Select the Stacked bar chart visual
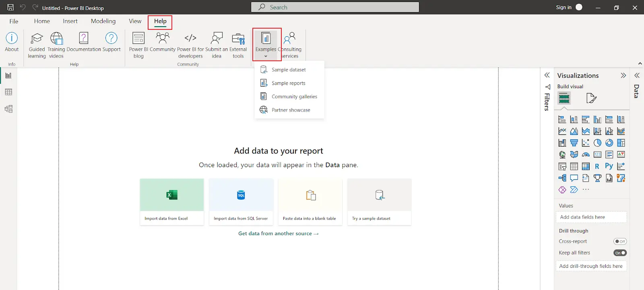Screen dimensions: 644x290 click(x=562, y=120)
